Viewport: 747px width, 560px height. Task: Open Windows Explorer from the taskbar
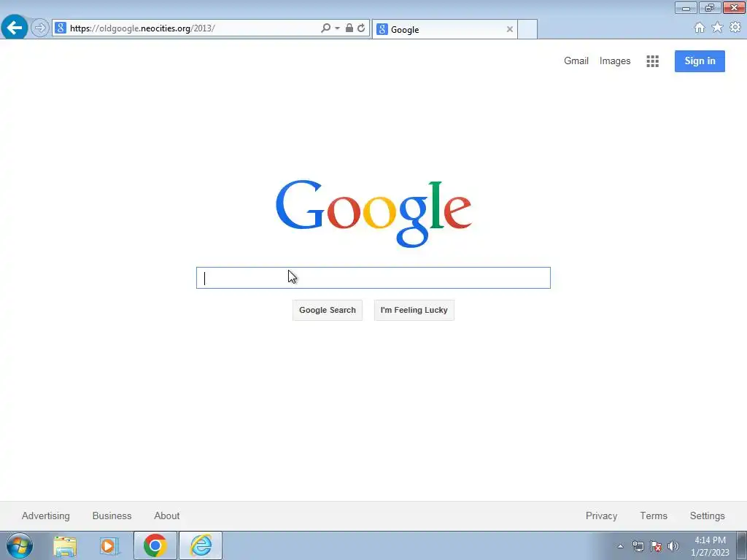click(x=65, y=545)
